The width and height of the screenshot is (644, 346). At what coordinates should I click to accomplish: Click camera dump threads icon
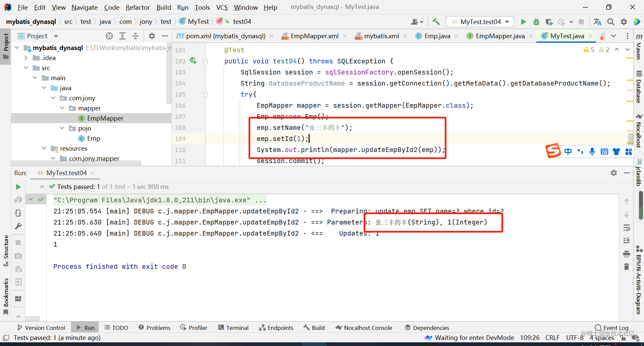tap(18, 256)
